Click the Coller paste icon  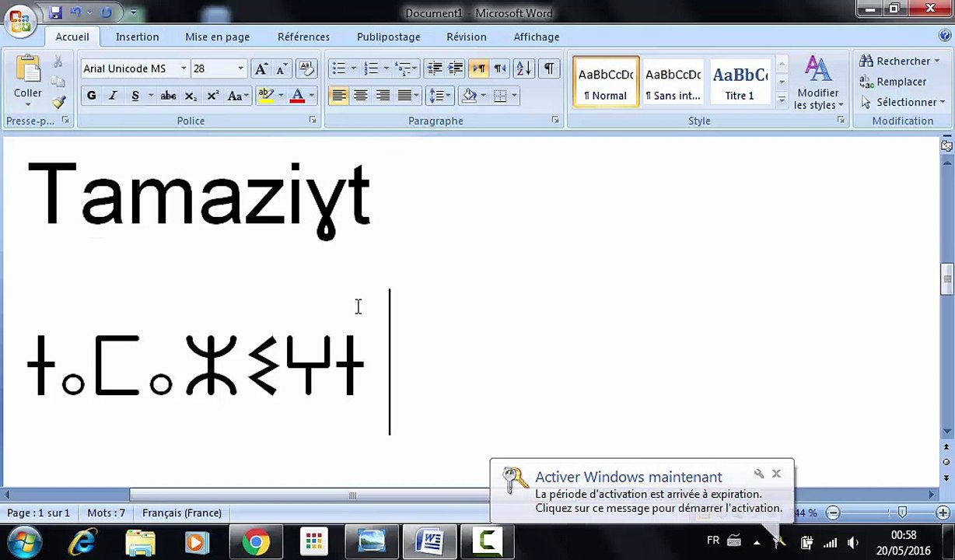(x=28, y=70)
